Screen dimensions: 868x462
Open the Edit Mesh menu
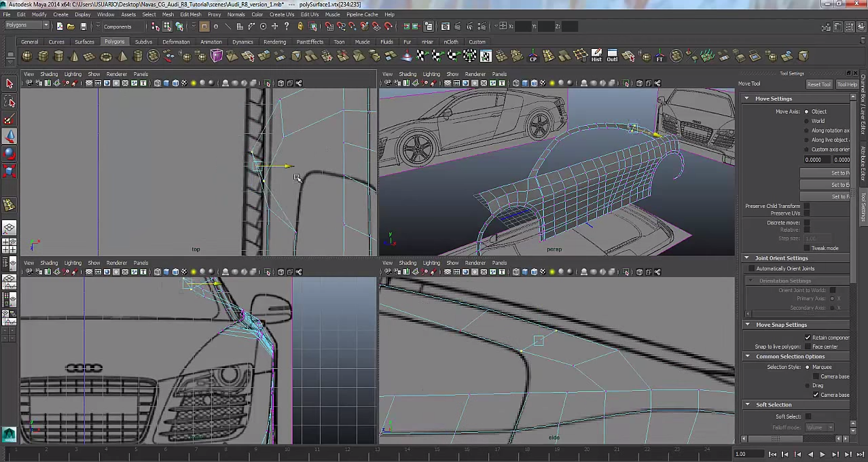tap(190, 14)
